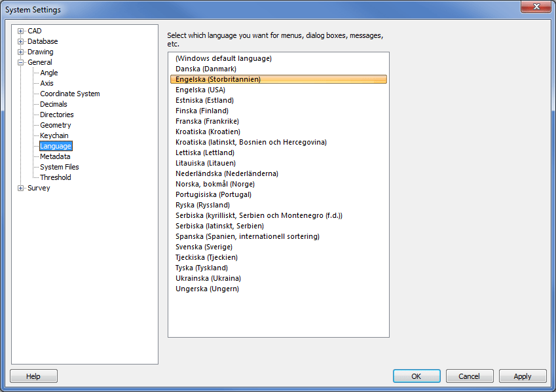
Task: Select Tyska (Tyskland) in the list
Action: 202,268
